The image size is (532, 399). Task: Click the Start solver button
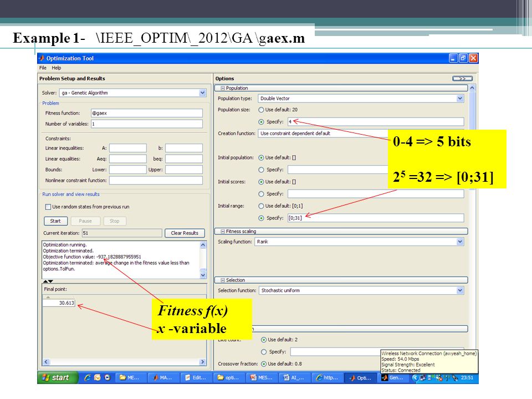coord(55,221)
